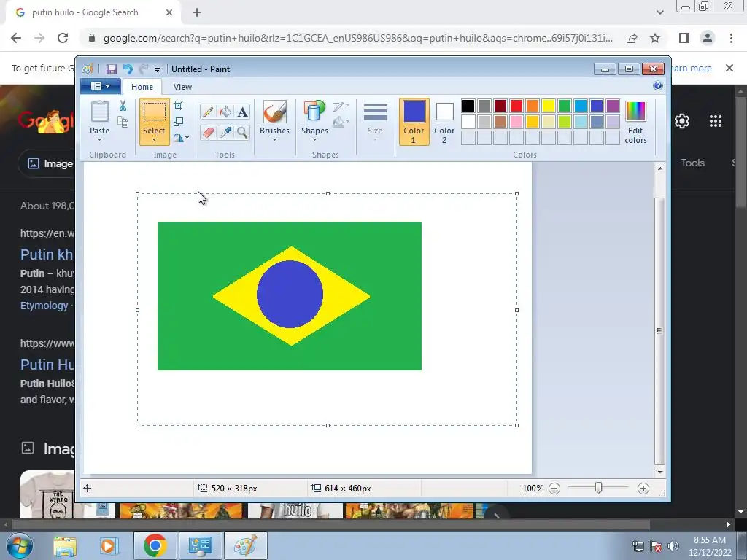Open Chrome side panel icon
Image resolution: width=747 pixels, height=560 pixels.
(x=684, y=38)
